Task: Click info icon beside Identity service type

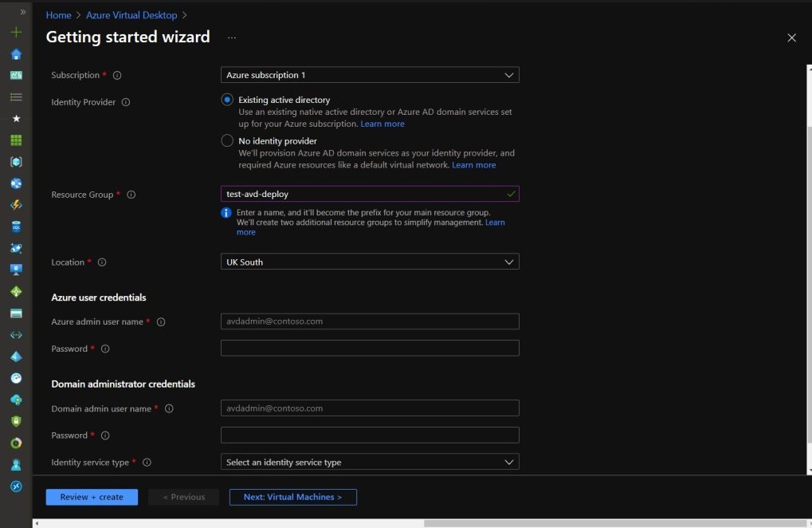Action: (x=147, y=462)
